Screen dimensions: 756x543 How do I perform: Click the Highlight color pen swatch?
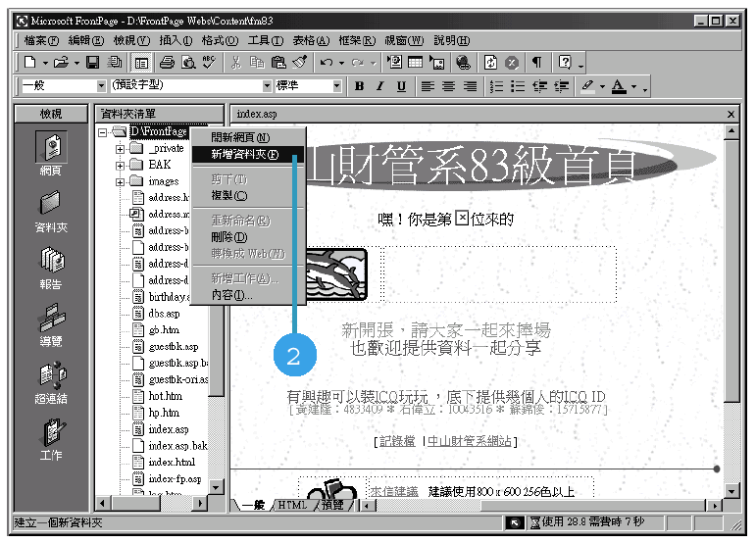[587, 86]
